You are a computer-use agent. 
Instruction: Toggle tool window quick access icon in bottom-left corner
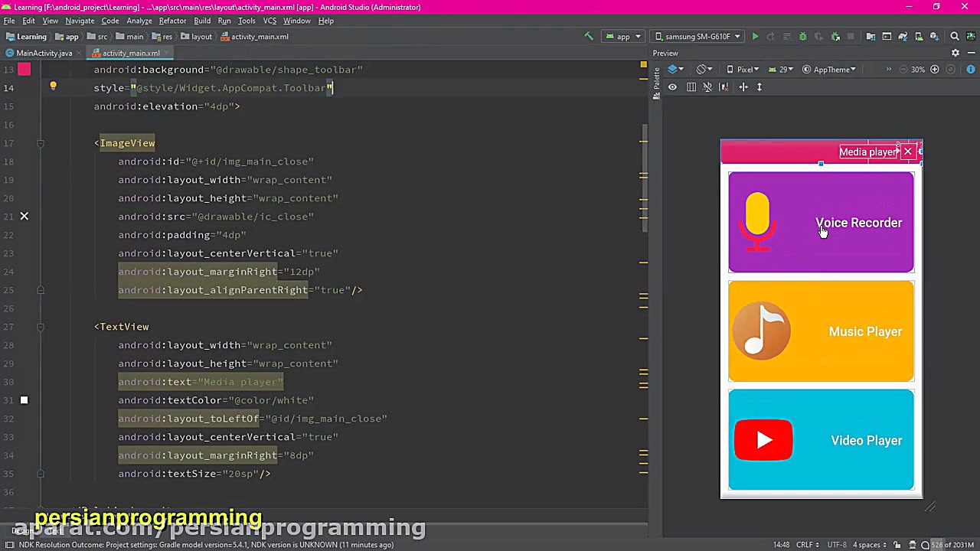10,545
